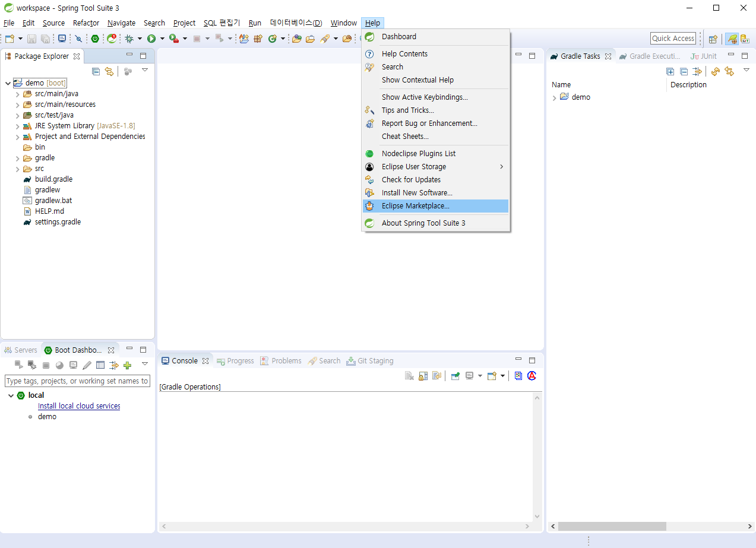Switch to the Servers tab

coord(21,350)
